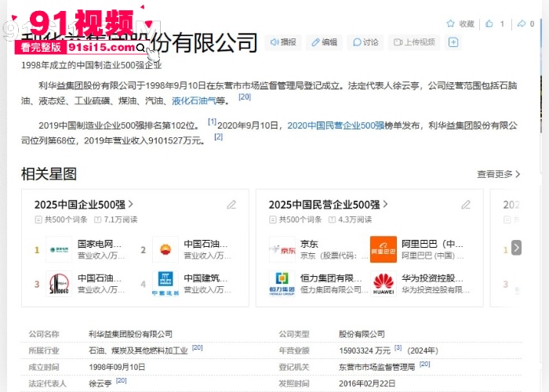549x392 pixels.
Task: Open the 2025中国企业500强 list heading
Action: pos(84,205)
